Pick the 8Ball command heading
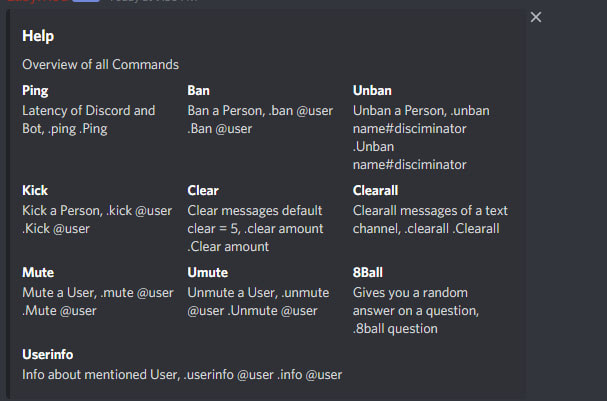 370,272
